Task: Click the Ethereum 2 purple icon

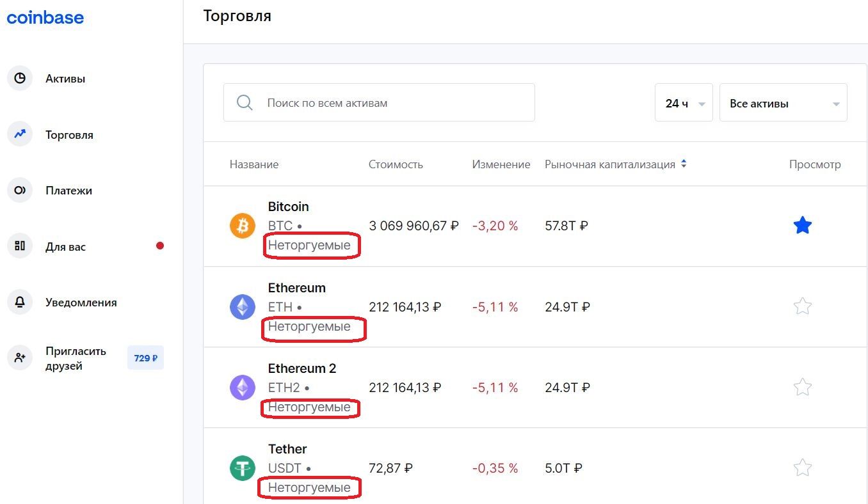Action: point(243,388)
